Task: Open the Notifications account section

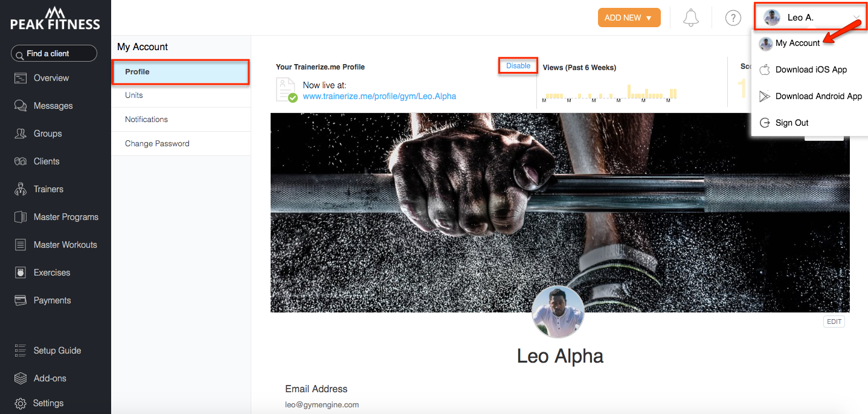Action: pyautogui.click(x=181, y=120)
